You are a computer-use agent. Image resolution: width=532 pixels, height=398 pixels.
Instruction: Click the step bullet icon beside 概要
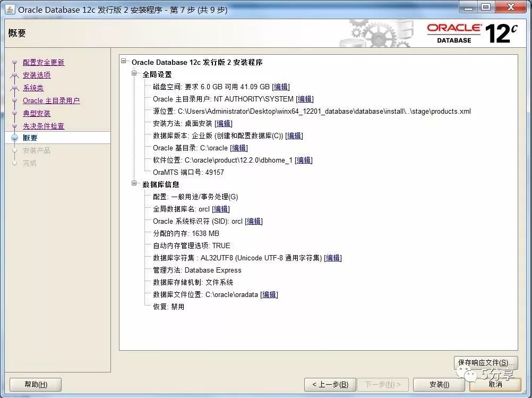click(14, 138)
